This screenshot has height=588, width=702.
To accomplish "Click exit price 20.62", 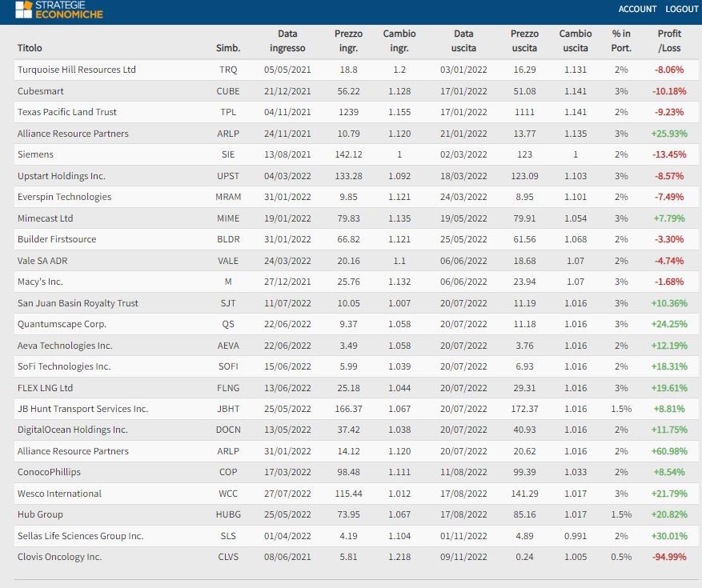I will coord(524,451).
